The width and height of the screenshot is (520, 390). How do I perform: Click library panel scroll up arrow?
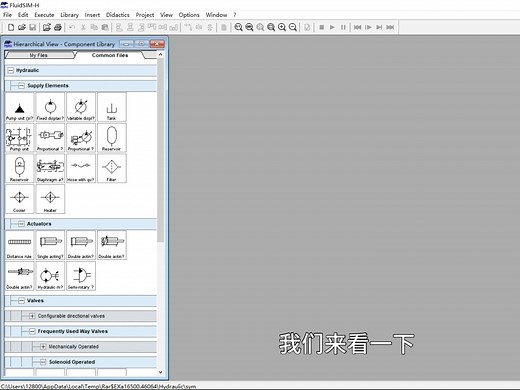pyautogui.click(x=160, y=54)
